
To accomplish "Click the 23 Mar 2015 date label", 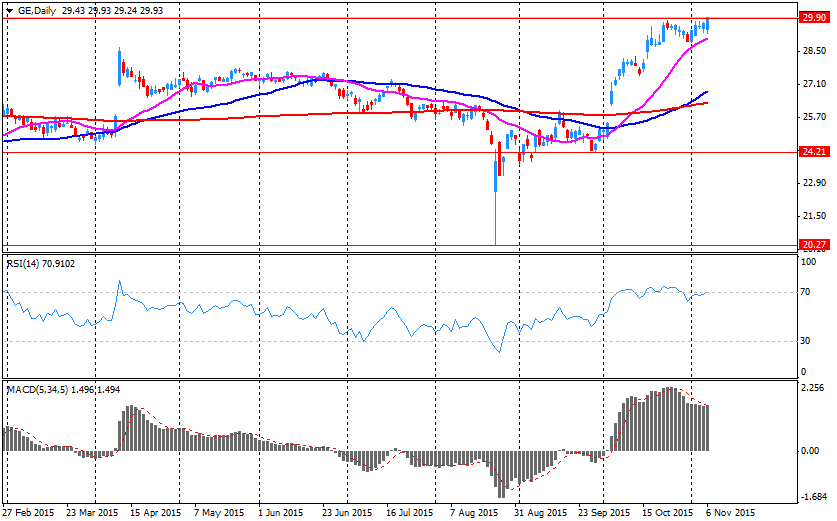I will [92, 513].
